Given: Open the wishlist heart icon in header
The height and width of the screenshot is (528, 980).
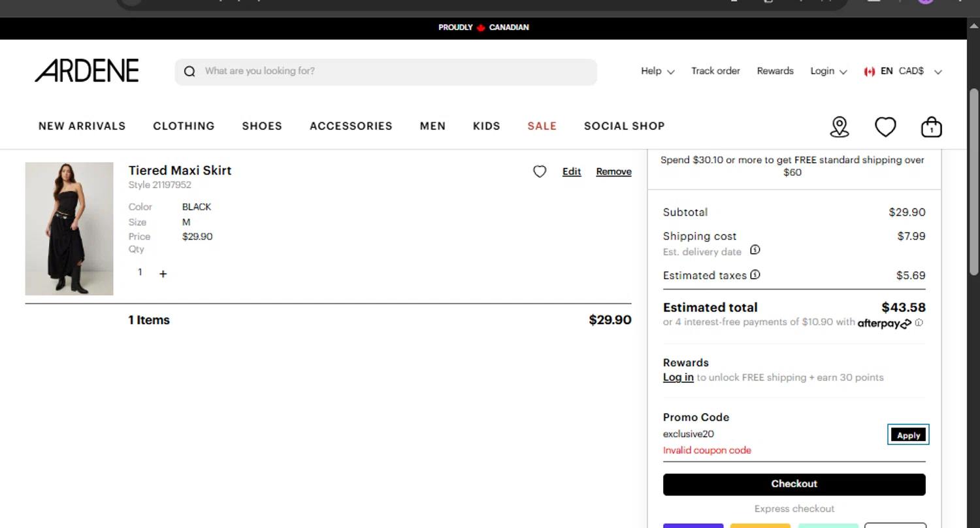Looking at the screenshot, I should [885, 127].
